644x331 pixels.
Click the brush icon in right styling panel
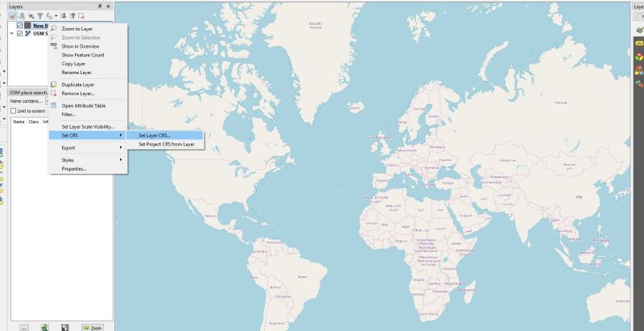(640, 30)
